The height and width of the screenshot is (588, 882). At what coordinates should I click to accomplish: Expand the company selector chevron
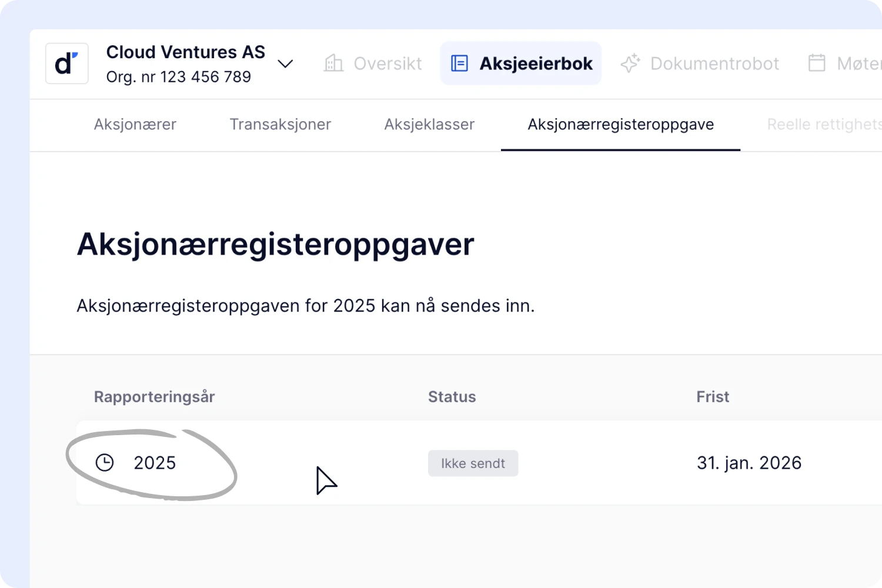[x=285, y=64]
